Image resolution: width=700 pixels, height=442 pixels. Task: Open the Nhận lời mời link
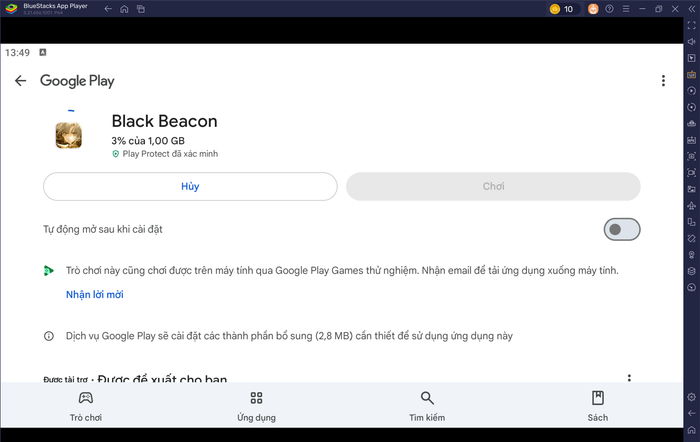pos(95,295)
